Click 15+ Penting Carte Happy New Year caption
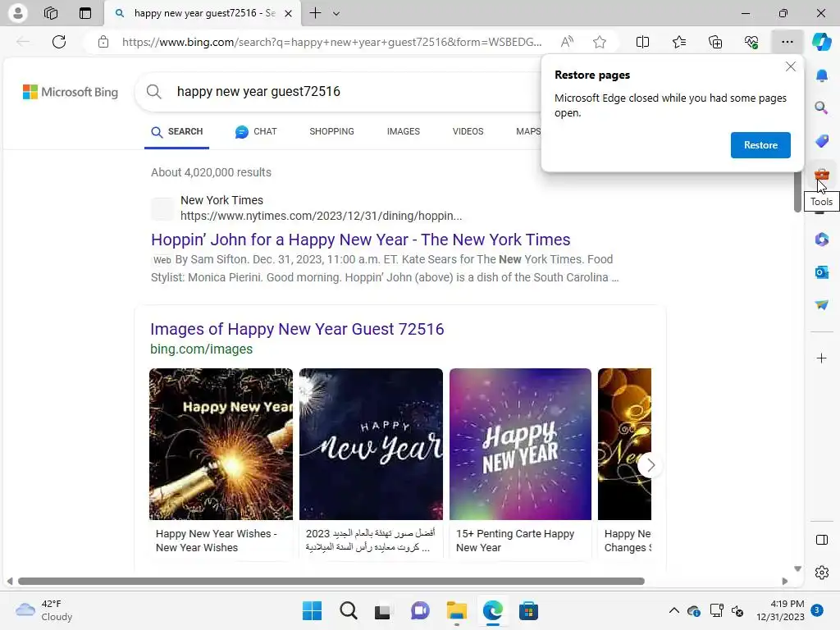The height and width of the screenshot is (630, 840). [515, 541]
